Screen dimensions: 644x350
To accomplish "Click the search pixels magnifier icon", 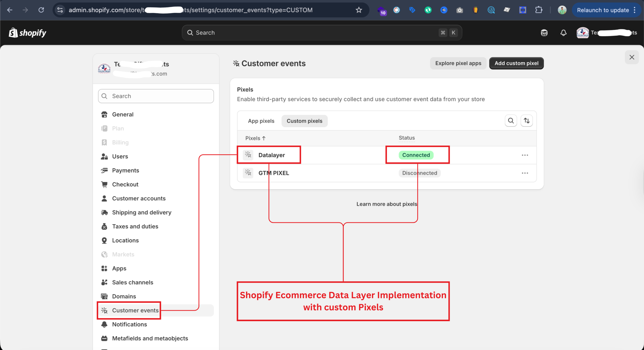I will click(x=511, y=121).
